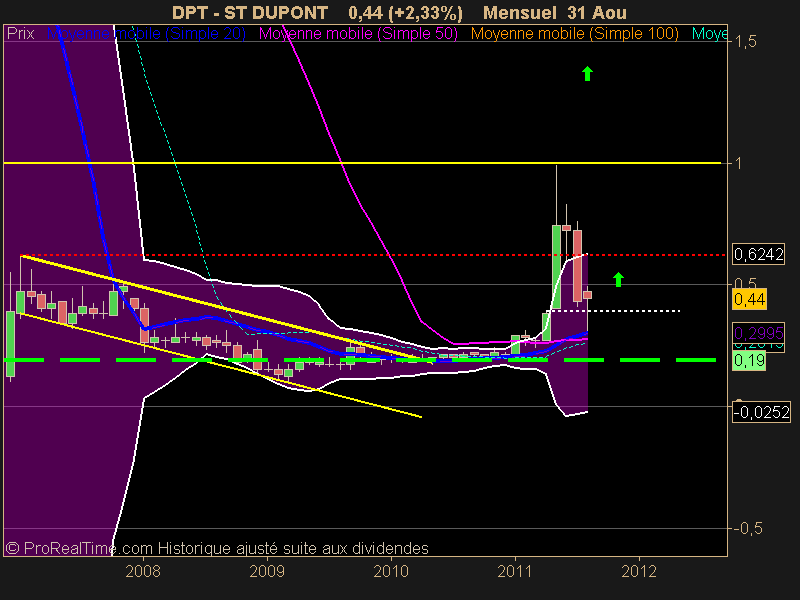The height and width of the screenshot is (600, 800).
Task: Click the purple 0,2995 price label
Action: coord(758,333)
